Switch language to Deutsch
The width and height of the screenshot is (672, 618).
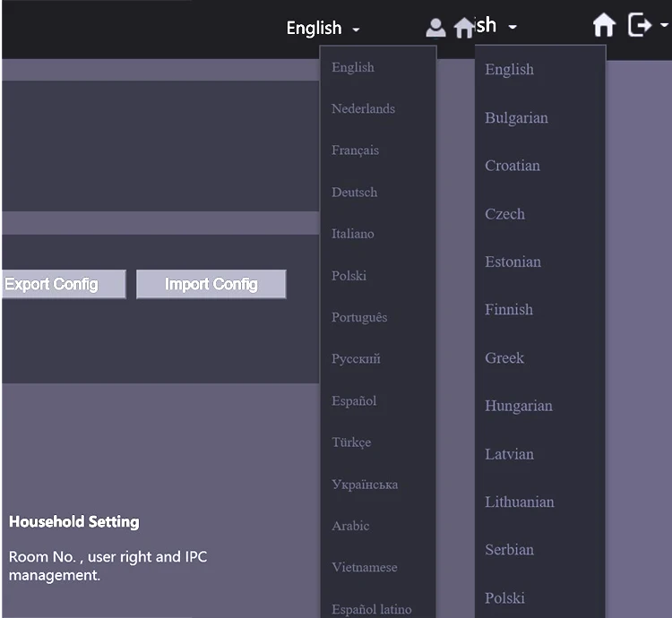tap(354, 193)
